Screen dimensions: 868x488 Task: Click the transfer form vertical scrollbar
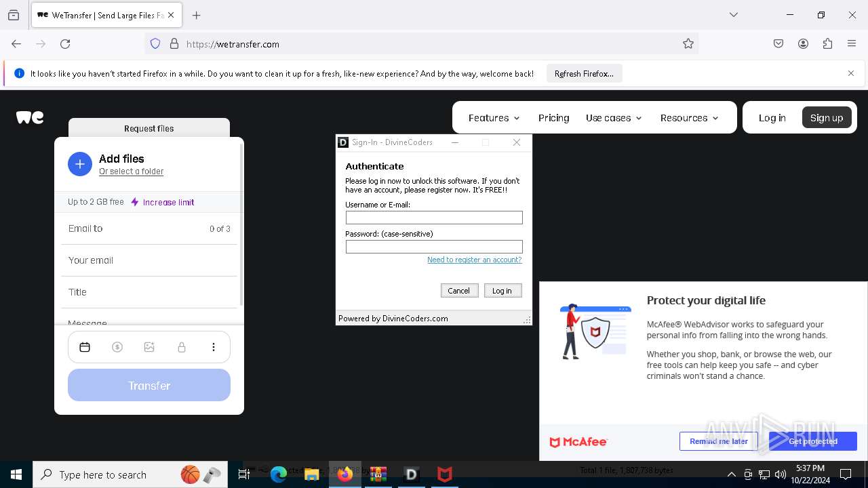tap(241, 224)
